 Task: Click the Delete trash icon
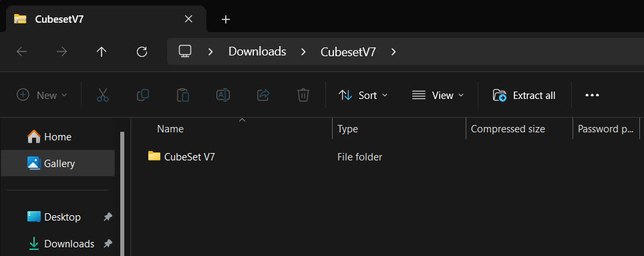click(303, 96)
